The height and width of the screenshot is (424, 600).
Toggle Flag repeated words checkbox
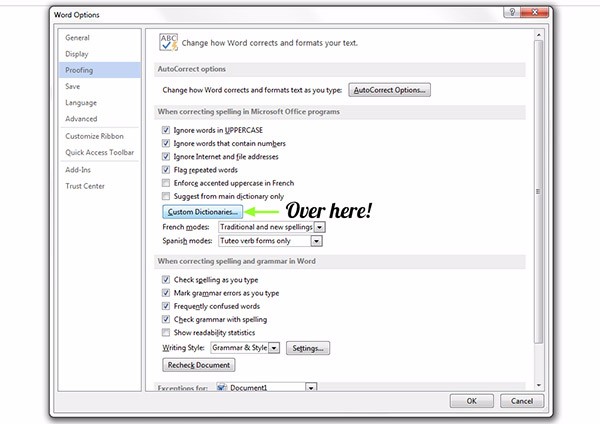pos(166,170)
